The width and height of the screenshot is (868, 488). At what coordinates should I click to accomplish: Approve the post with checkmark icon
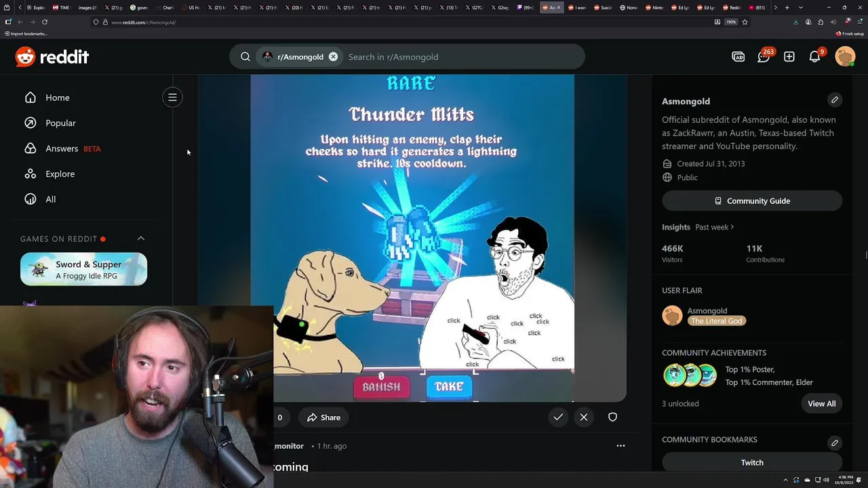tap(558, 418)
